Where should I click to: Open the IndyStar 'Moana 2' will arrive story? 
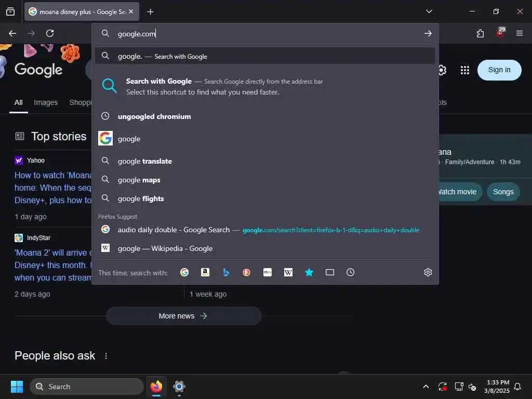point(53,265)
